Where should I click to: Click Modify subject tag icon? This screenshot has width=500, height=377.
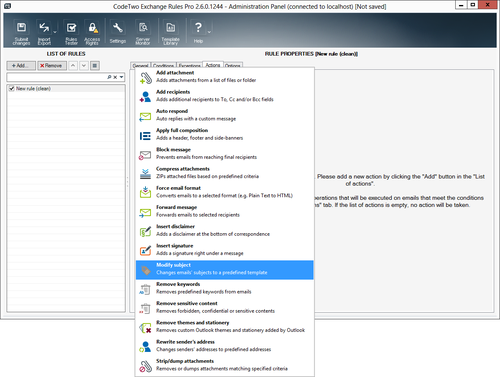coord(146,270)
